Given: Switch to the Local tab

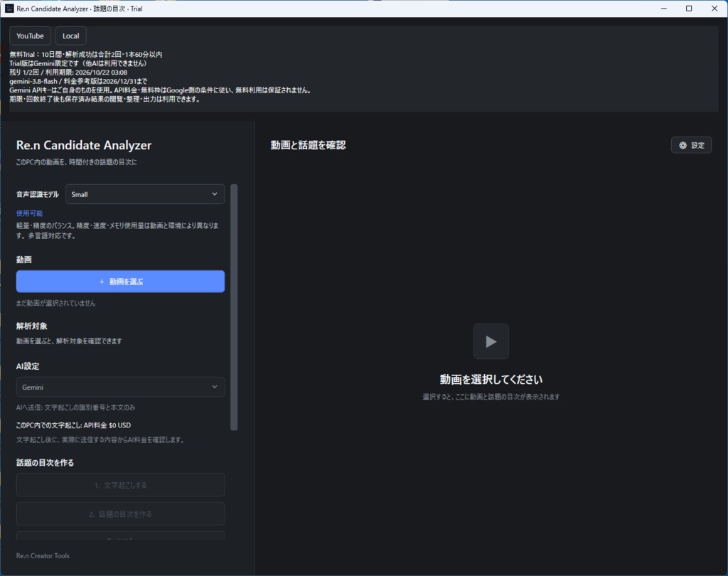Looking at the screenshot, I should pos(70,36).
